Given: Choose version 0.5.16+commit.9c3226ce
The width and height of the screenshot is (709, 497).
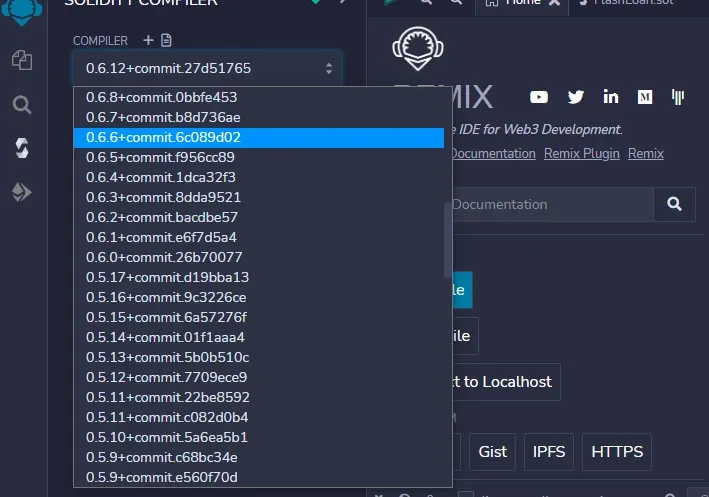Looking at the screenshot, I should tap(259, 298).
